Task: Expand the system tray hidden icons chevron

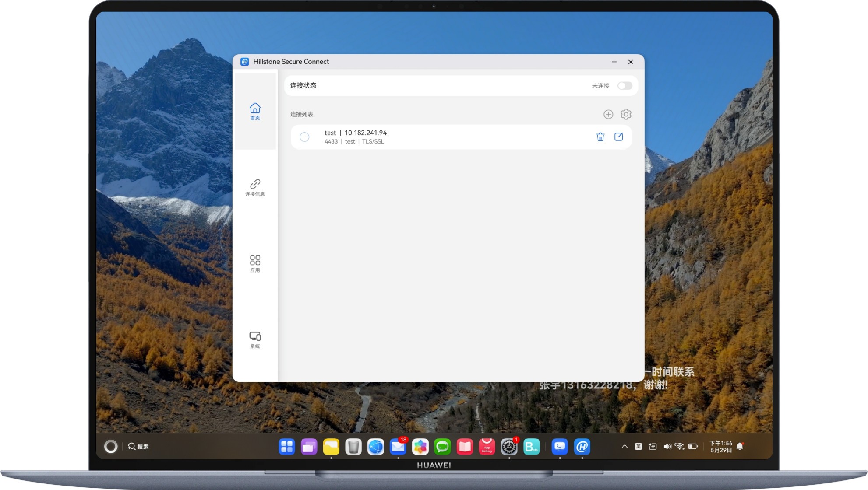Action: coord(625,447)
